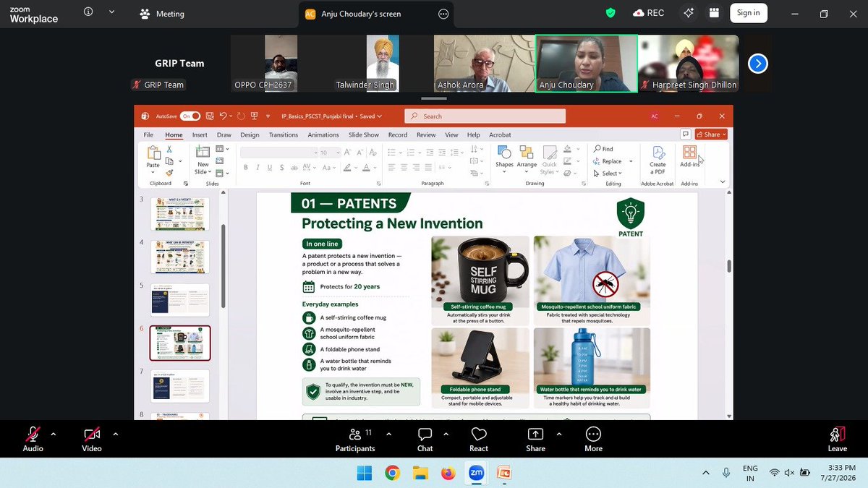Click the Create a PDF icon
Viewport: 868px width, 488px height.
coord(658,153)
